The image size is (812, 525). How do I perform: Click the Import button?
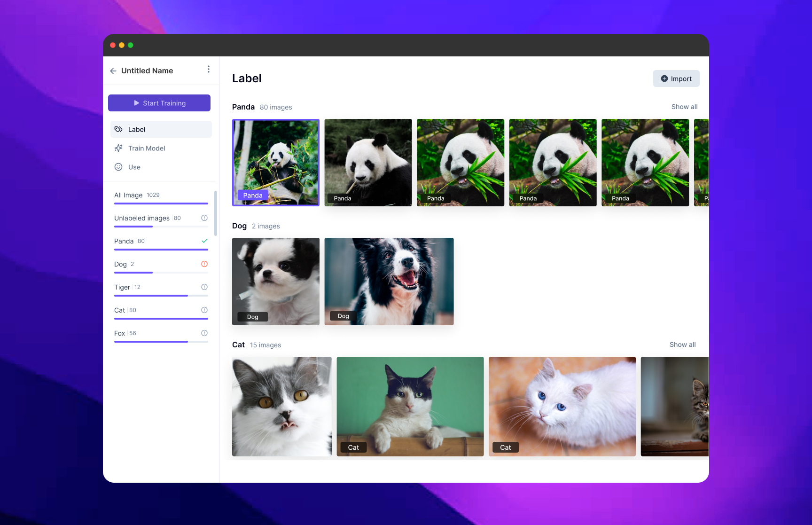tap(676, 78)
